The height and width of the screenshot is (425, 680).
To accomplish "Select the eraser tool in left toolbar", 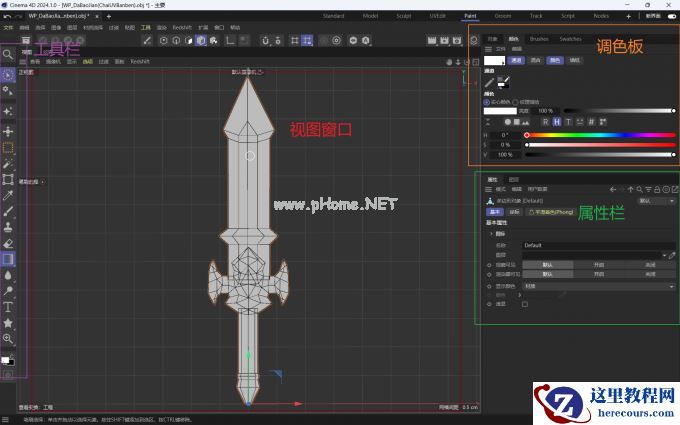I will 8,242.
